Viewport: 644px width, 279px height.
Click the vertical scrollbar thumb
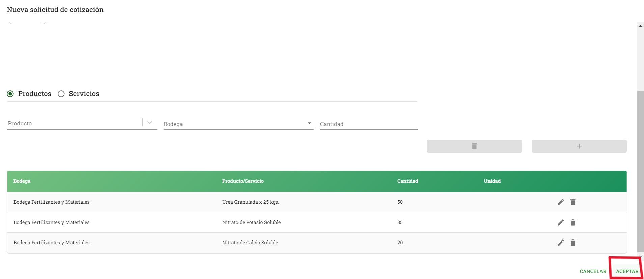click(640, 171)
